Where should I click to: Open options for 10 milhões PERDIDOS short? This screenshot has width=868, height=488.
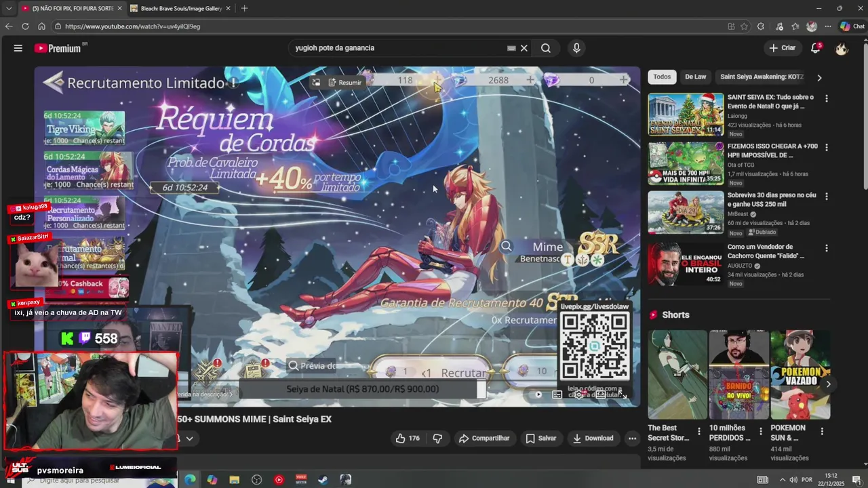click(760, 431)
